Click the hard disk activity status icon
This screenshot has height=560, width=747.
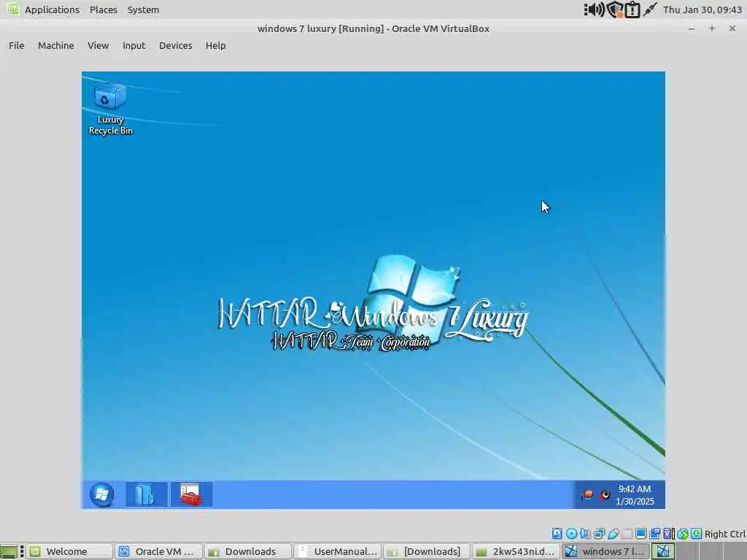(x=557, y=533)
